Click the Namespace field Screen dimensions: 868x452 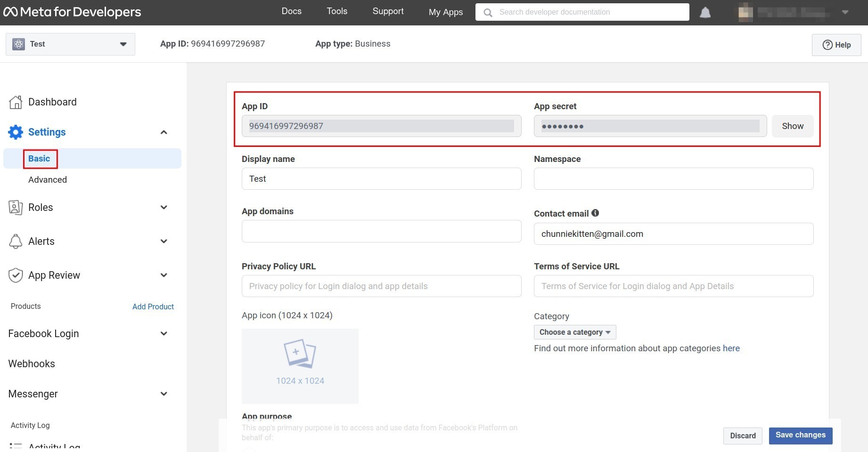pos(674,179)
